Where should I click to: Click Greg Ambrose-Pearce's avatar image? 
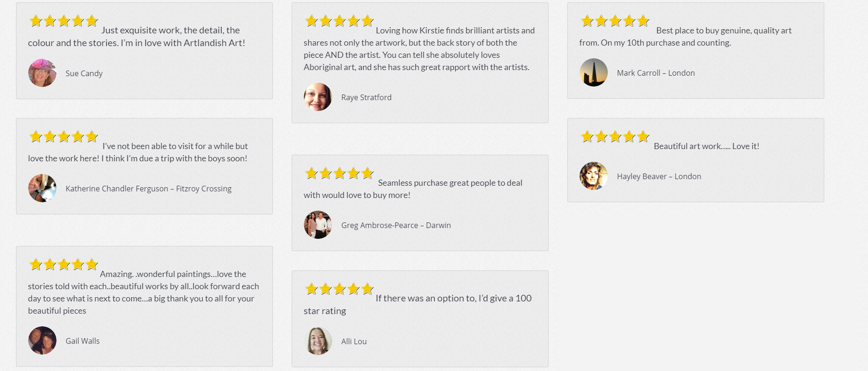click(318, 225)
